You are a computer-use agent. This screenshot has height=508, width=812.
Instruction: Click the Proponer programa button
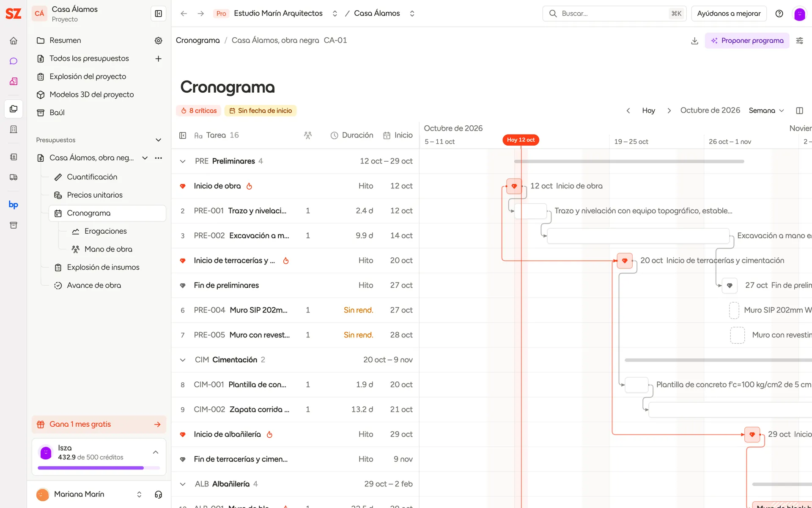coord(747,41)
